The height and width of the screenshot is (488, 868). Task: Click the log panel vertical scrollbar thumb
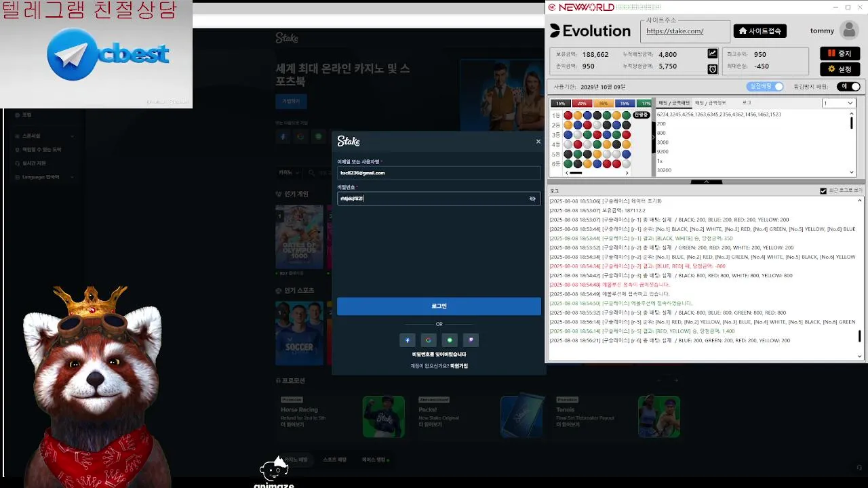click(x=860, y=336)
